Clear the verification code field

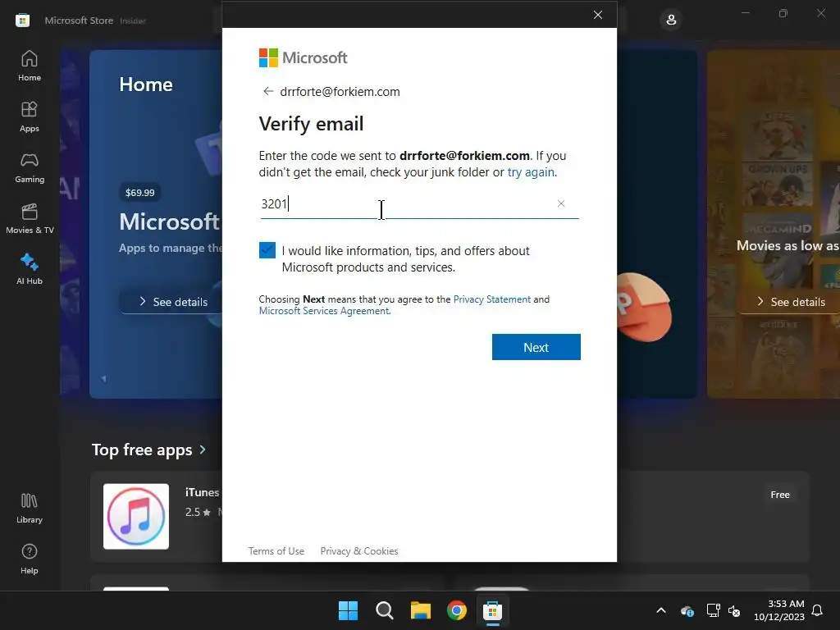(x=561, y=203)
